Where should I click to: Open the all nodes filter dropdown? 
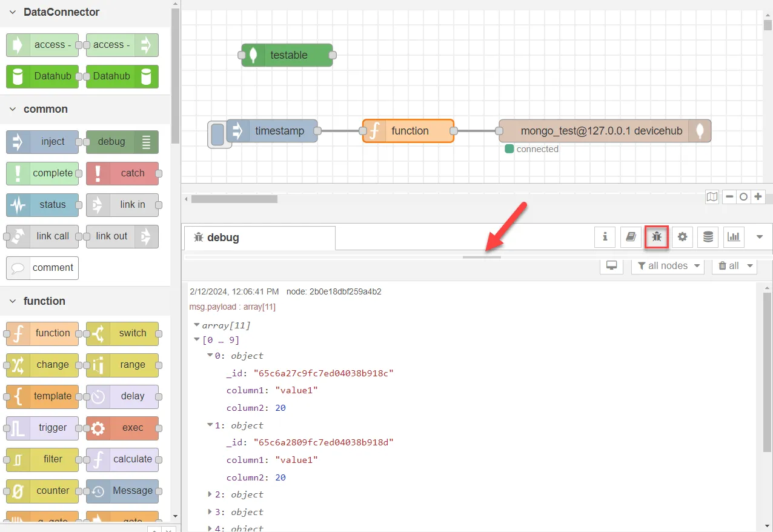click(x=668, y=265)
